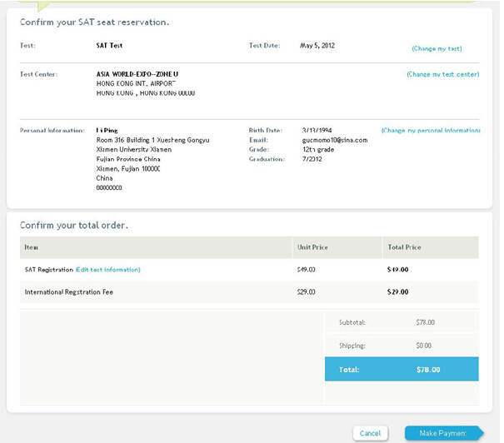The image size is (504, 443).
Task: Click the Total Price column header
Action: click(x=405, y=247)
